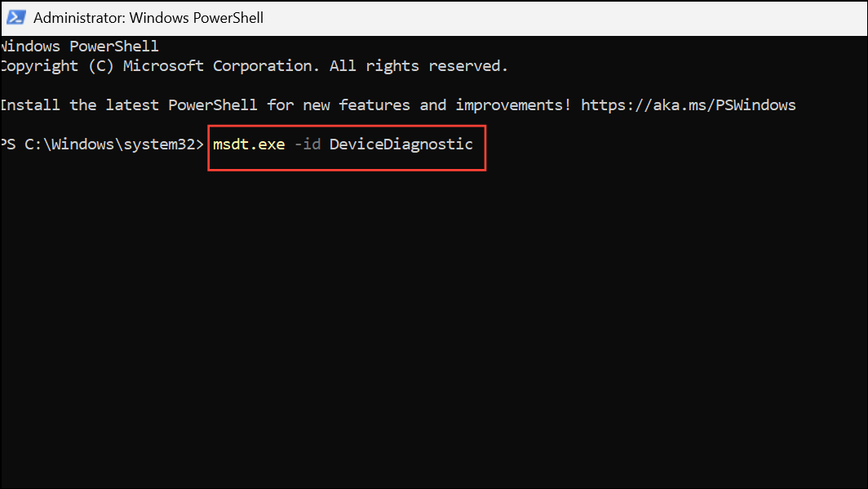Click the word 'Install' in console output
Image resolution: width=868 pixels, height=489 pixels.
(30, 105)
